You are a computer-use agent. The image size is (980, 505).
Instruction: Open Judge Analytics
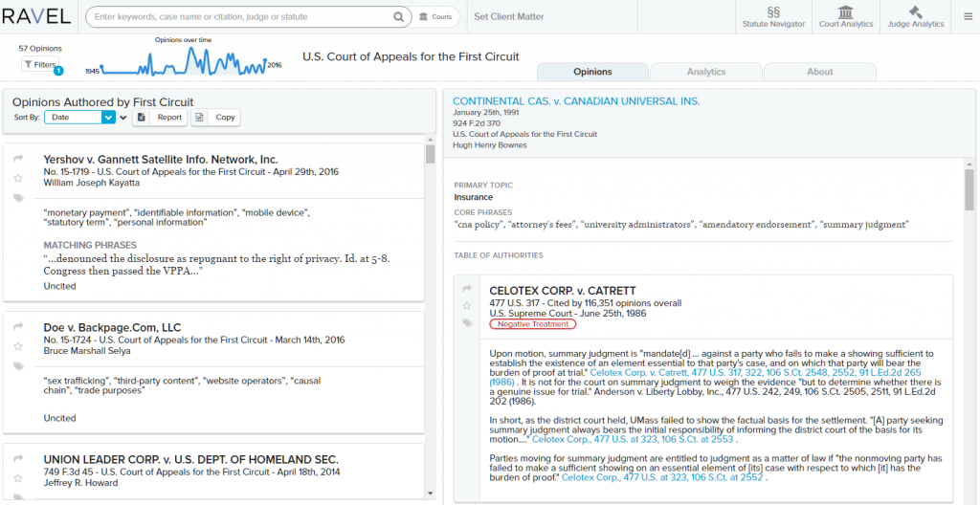pos(916,17)
